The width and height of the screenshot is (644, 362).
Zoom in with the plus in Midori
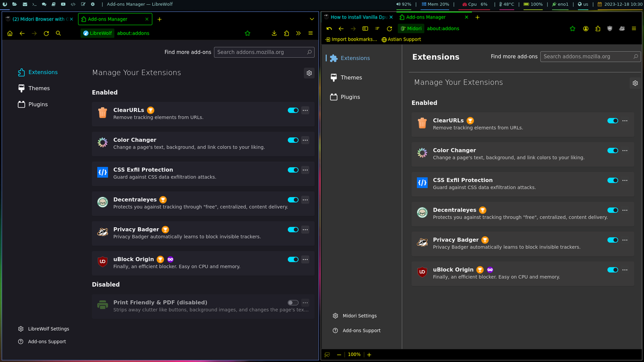(x=369, y=354)
